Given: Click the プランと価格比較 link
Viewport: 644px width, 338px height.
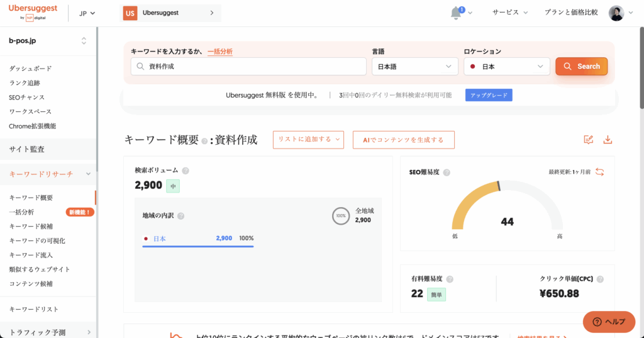Looking at the screenshot, I should 571,13.
